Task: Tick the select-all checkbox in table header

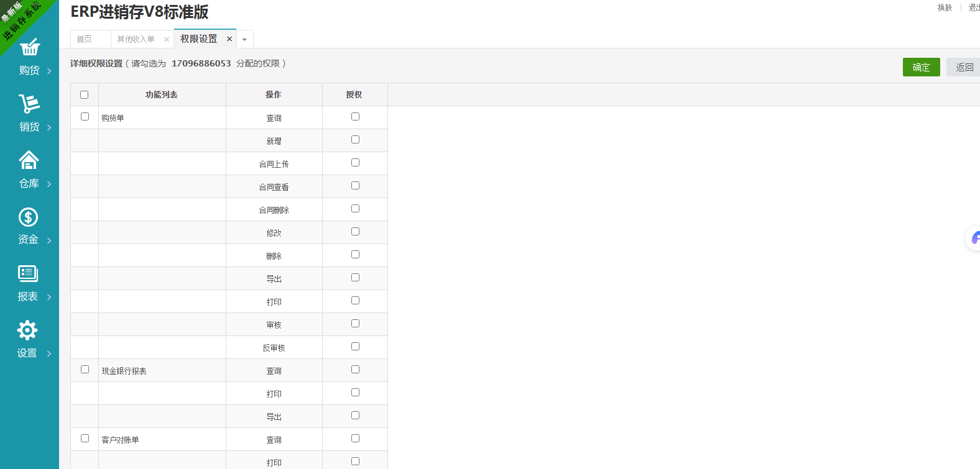Action: point(85,95)
